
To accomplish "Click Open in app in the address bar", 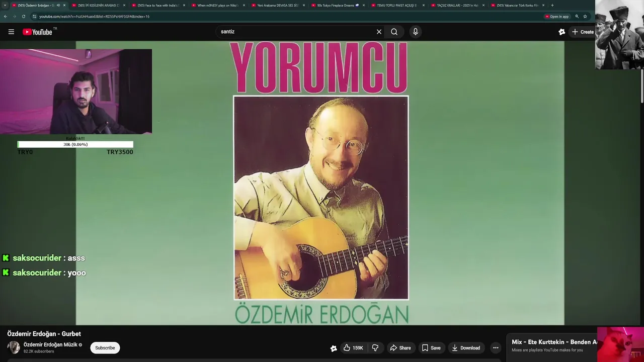I will tap(557, 17).
